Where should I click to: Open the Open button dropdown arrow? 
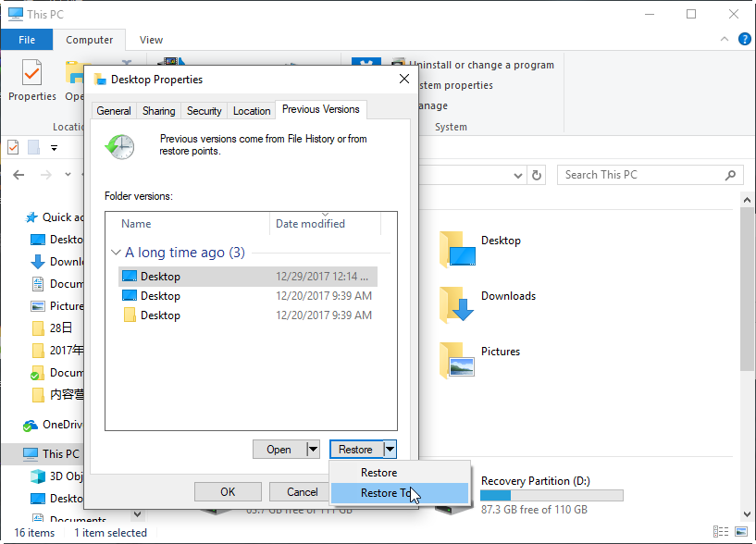[313, 450]
